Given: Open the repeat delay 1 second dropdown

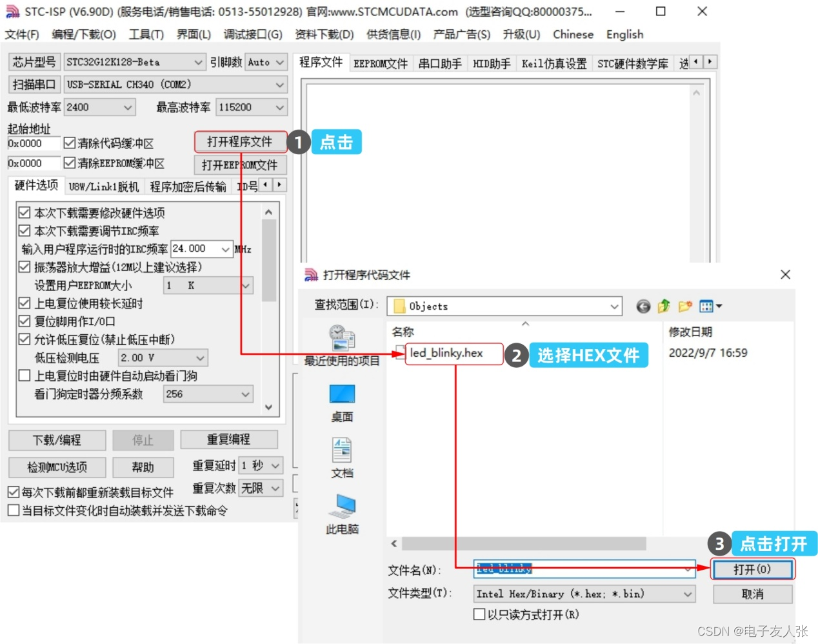Looking at the screenshot, I should [261, 465].
